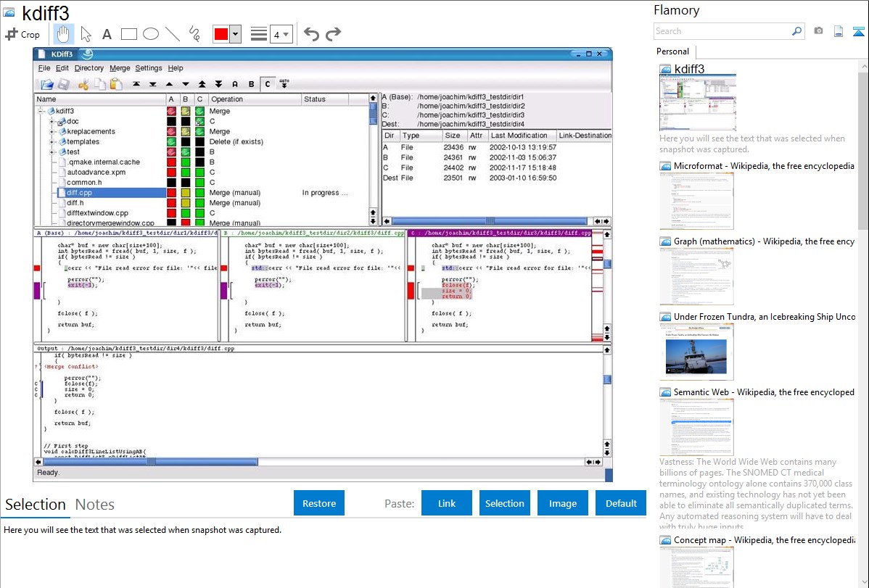The image size is (869, 588).
Task: Click the Crop button
Action: coord(22,34)
